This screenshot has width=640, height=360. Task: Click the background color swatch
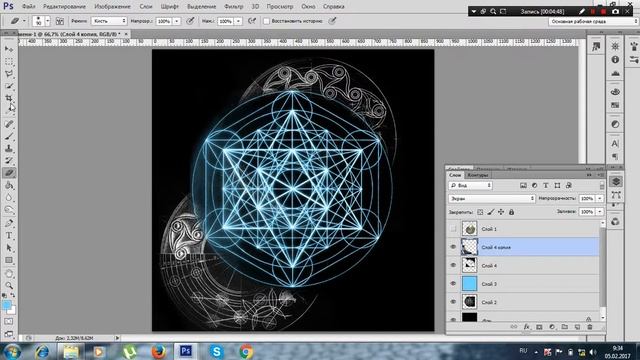(13, 311)
